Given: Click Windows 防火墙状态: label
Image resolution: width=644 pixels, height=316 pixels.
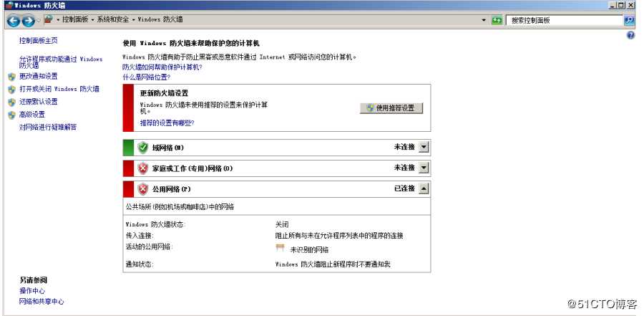Looking at the screenshot, I should coord(155,225).
